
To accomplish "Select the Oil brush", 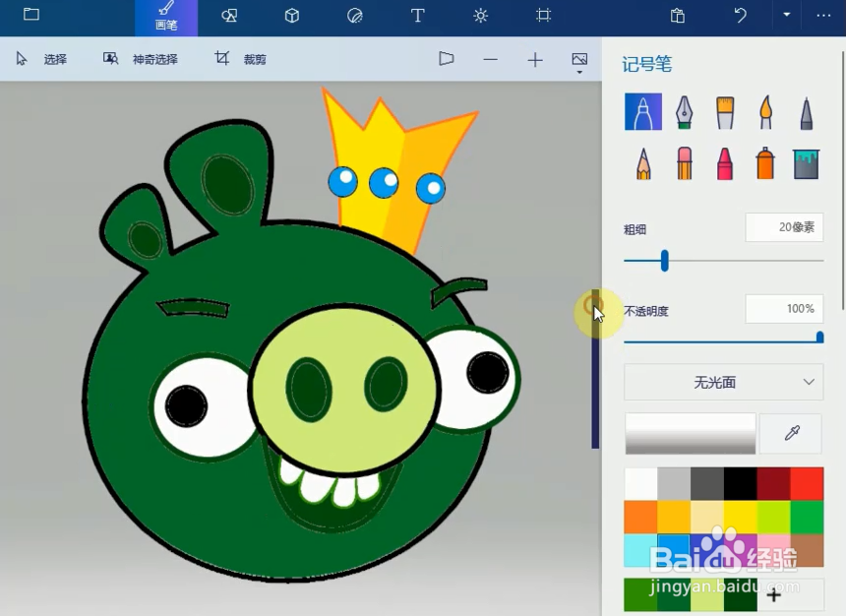I will coord(725,112).
